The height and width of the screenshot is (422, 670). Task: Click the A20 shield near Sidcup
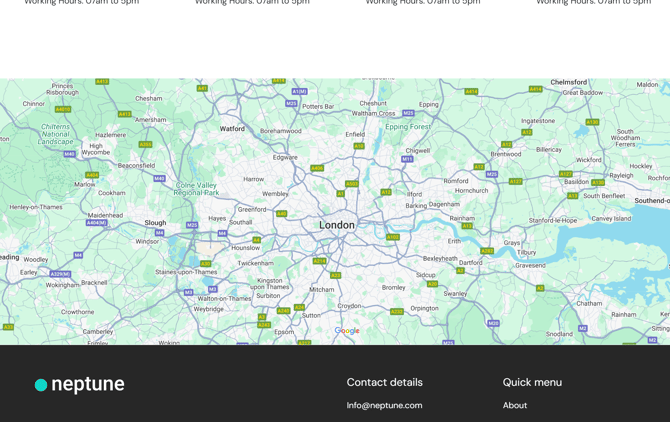pos(432,284)
